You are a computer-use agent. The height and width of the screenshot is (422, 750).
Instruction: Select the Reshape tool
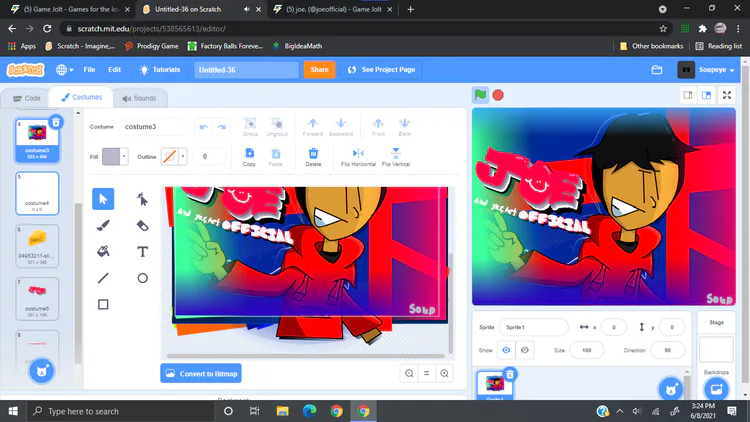pos(143,199)
